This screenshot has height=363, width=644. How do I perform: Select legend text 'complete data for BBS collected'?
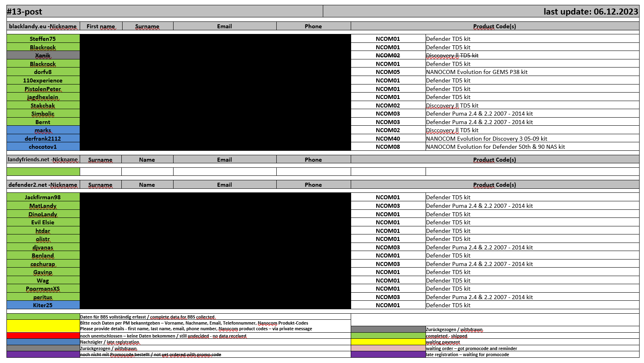tap(182, 317)
